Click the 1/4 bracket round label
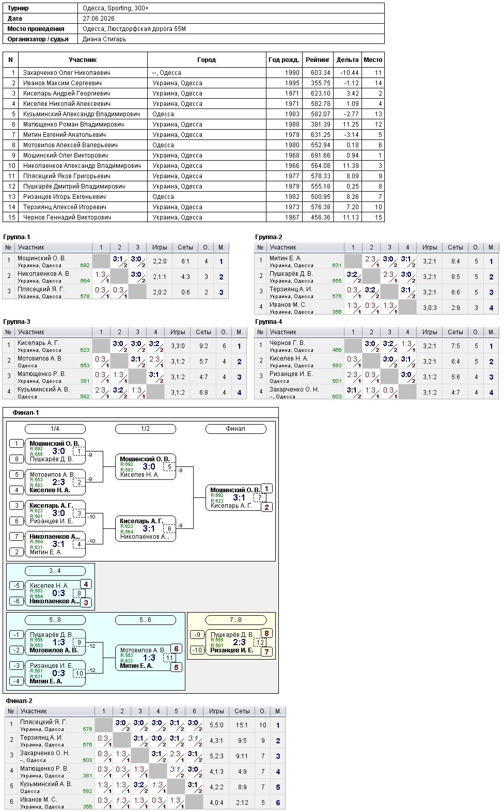Image resolution: width=504 pixels, height=812 pixels. pos(55,429)
